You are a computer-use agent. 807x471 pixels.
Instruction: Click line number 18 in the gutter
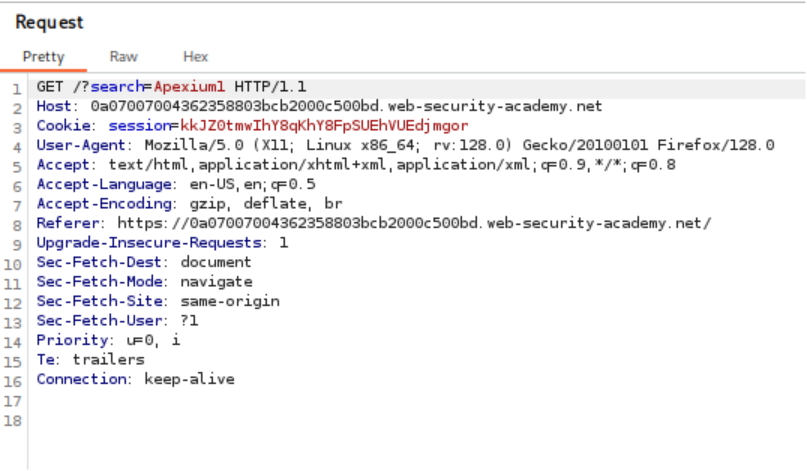point(12,419)
